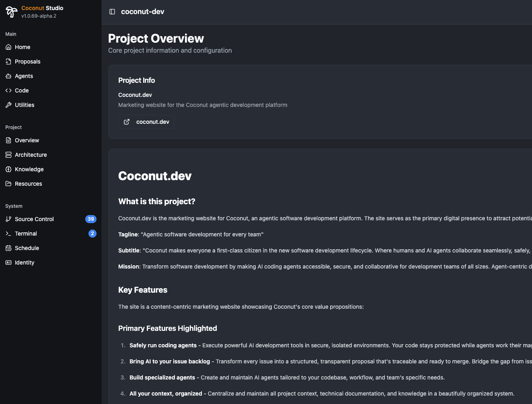
Task: Open Utilities via the wrench icon
Action: 8,105
